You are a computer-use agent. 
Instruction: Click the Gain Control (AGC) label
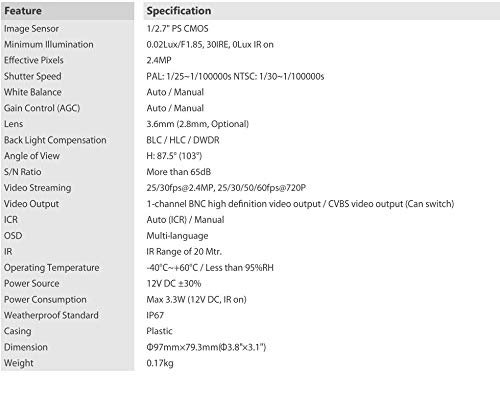tap(42, 108)
